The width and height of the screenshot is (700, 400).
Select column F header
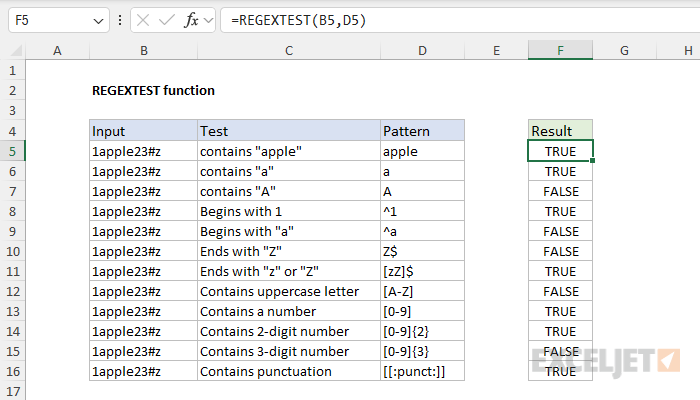(x=560, y=50)
